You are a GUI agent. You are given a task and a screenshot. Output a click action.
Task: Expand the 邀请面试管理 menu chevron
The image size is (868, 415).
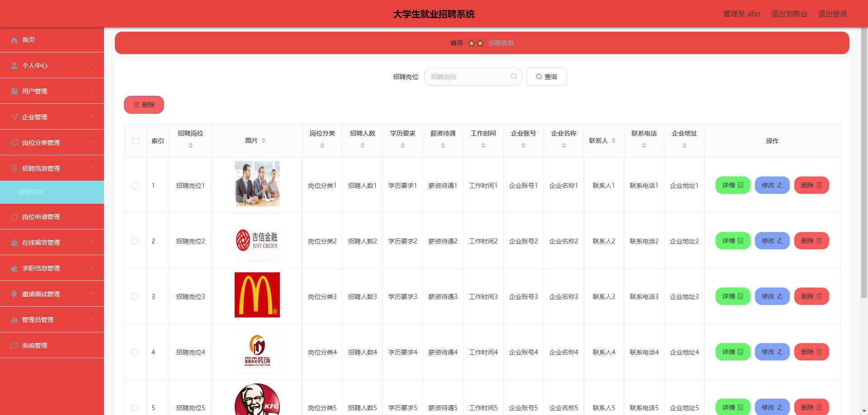click(x=92, y=294)
